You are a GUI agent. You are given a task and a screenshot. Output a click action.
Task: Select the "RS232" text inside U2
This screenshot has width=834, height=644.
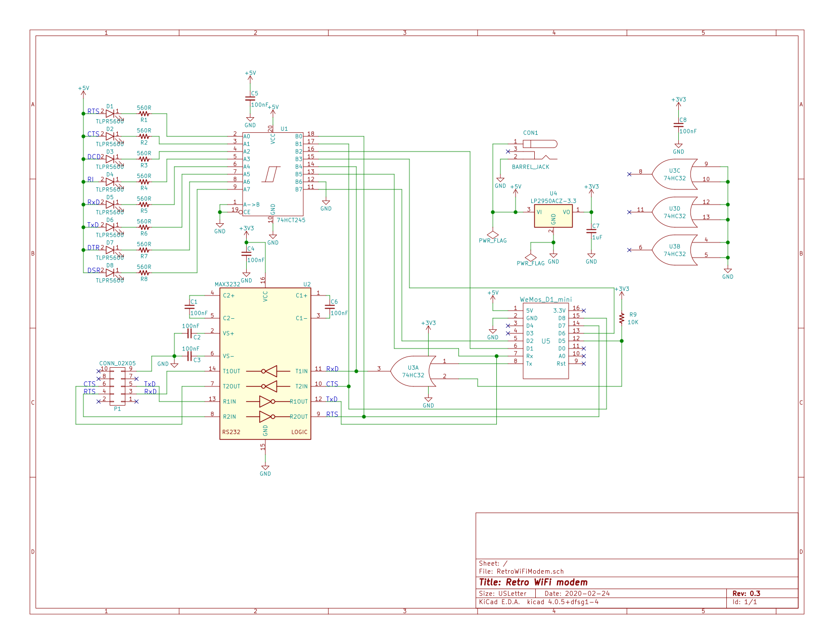tap(231, 432)
